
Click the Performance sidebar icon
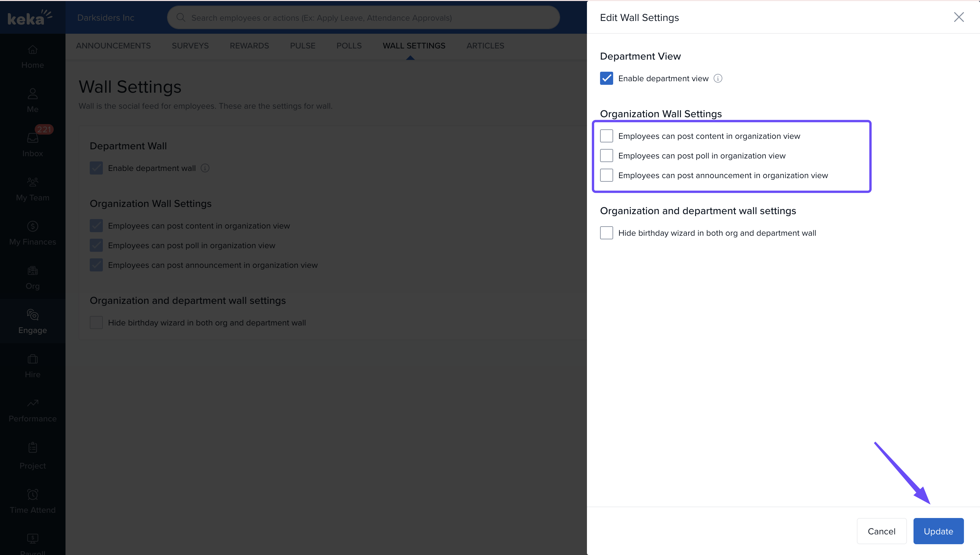coord(32,403)
